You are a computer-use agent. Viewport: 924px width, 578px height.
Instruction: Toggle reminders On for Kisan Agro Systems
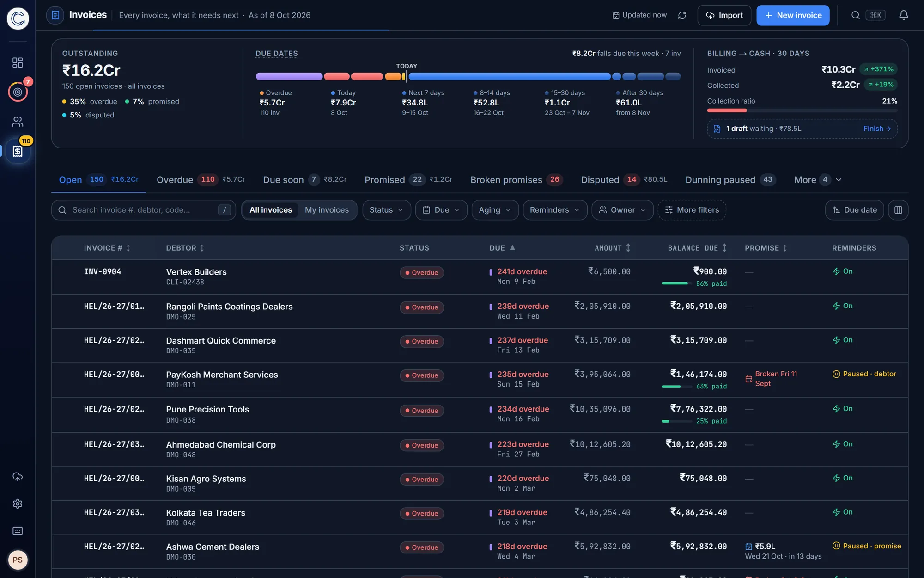pyautogui.click(x=843, y=478)
